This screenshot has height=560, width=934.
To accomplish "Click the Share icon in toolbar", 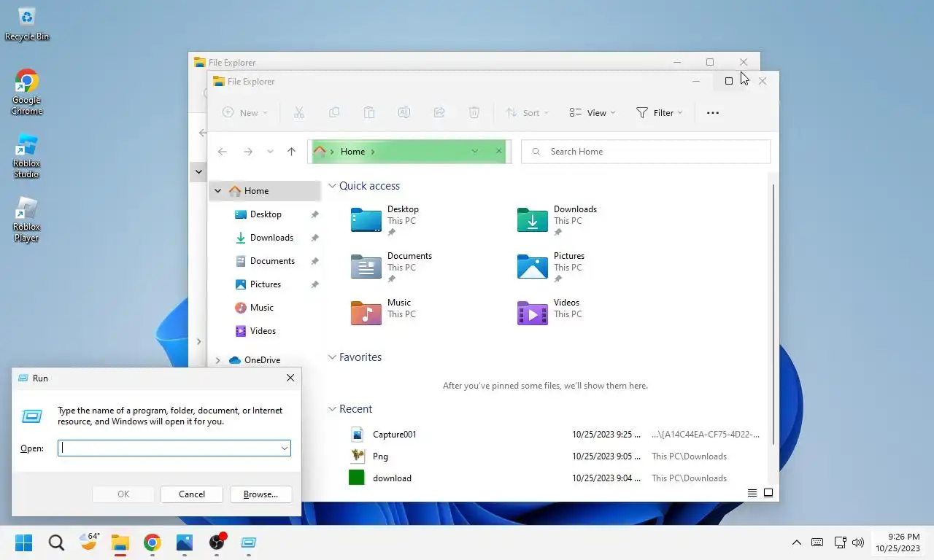I will pos(439,112).
